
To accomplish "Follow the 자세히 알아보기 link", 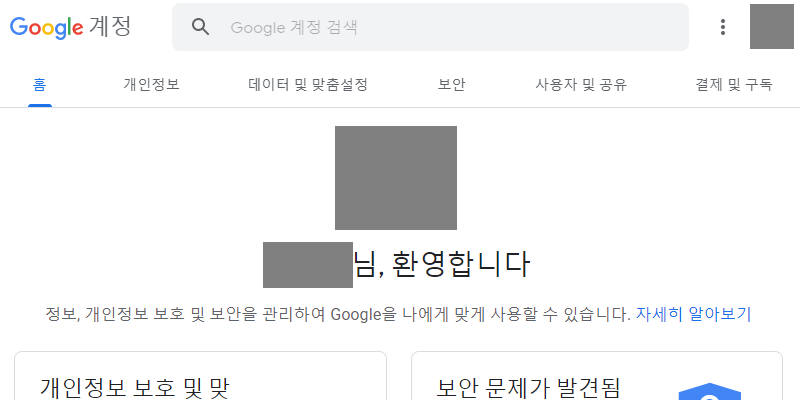I will 693,314.
